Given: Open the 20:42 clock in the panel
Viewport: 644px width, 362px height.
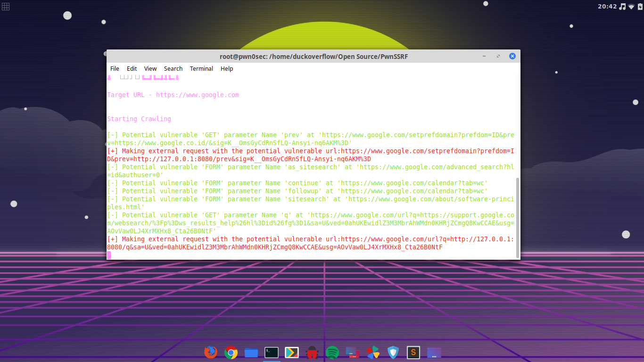Looking at the screenshot, I should (607, 6).
